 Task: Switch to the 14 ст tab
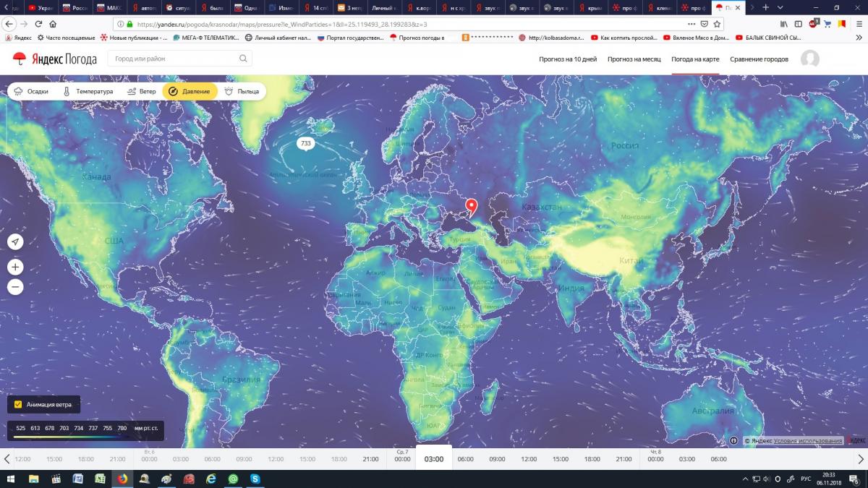pyautogui.click(x=316, y=7)
